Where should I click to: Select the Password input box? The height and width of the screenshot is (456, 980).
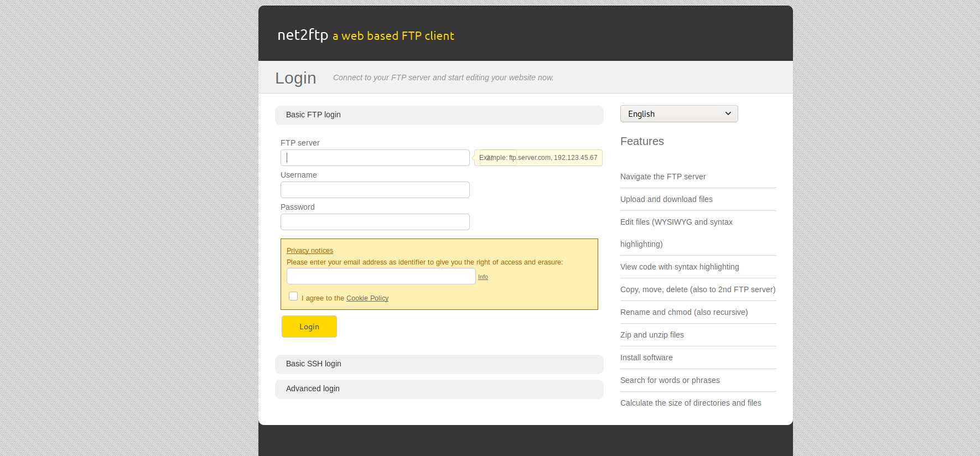coord(375,222)
